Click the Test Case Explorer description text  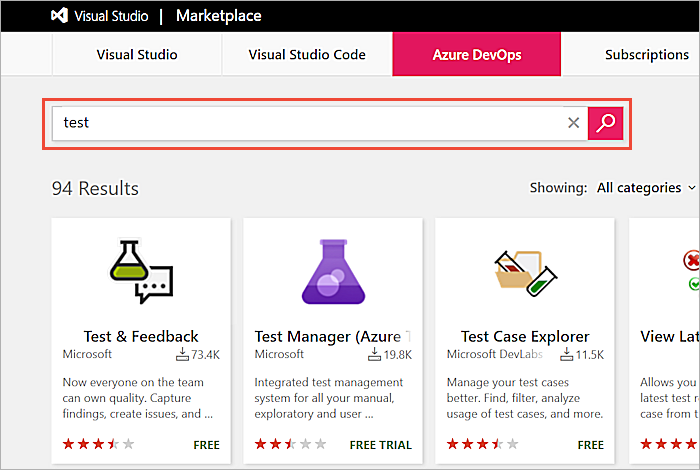pos(525,398)
